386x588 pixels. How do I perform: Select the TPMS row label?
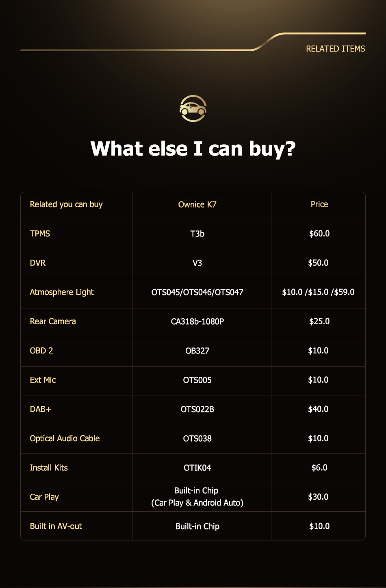tap(40, 234)
